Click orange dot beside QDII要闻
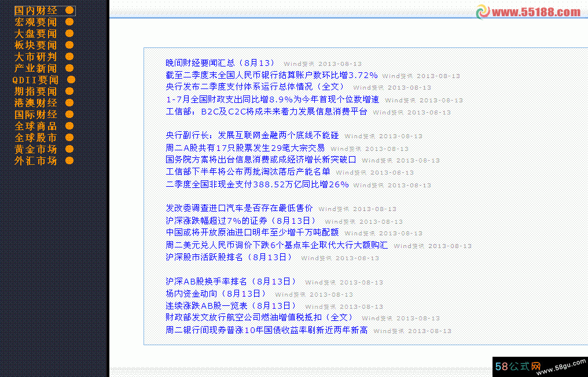This screenshot has height=377, width=588. 71,79
